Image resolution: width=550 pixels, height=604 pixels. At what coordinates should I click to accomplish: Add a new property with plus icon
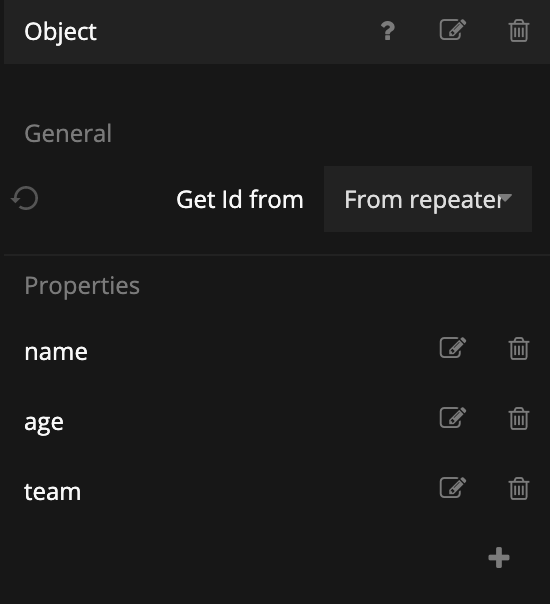pos(499,557)
